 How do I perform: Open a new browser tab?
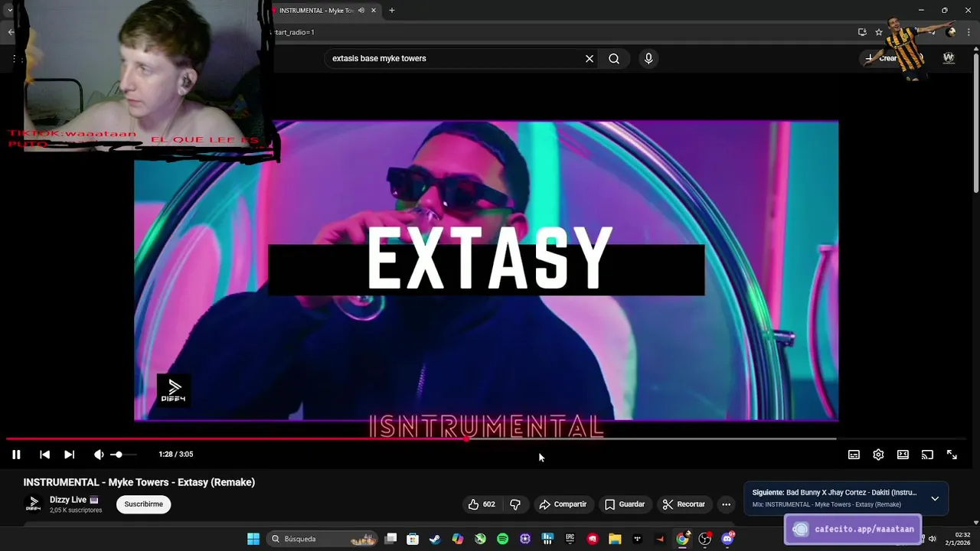point(392,10)
